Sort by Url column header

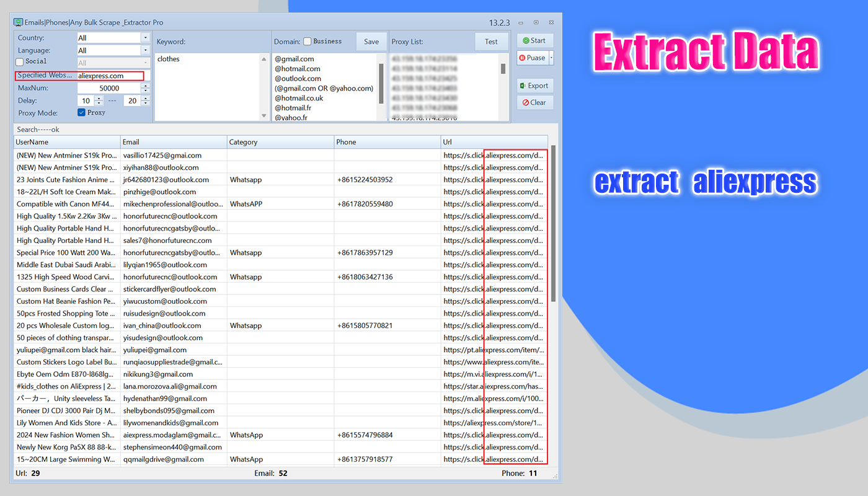[494, 142]
